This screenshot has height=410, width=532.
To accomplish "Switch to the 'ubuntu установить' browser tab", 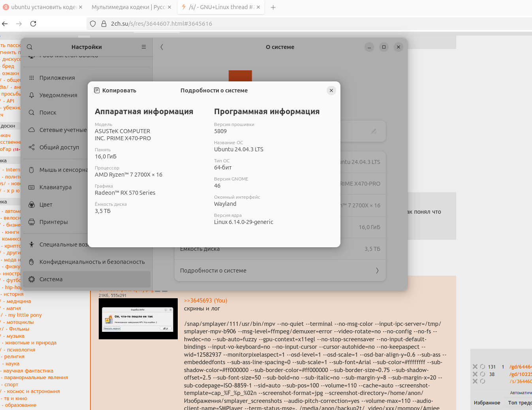I will pyautogui.click(x=43, y=7).
